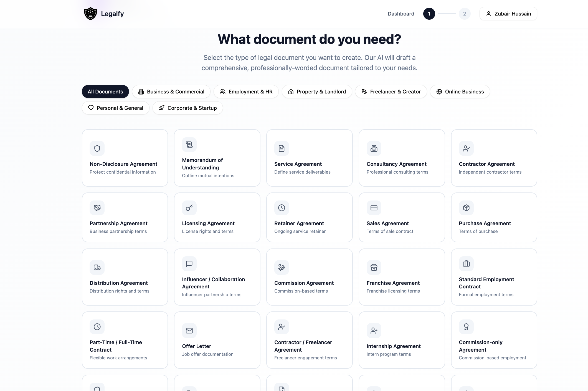Toggle the Online Business filter
The width and height of the screenshot is (588, 391).
pos(460,92)
